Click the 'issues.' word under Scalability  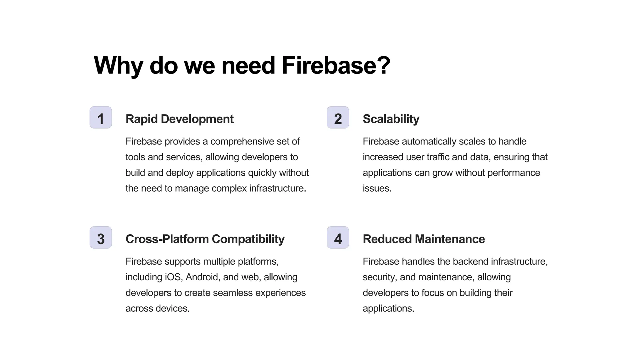(377, 189)
